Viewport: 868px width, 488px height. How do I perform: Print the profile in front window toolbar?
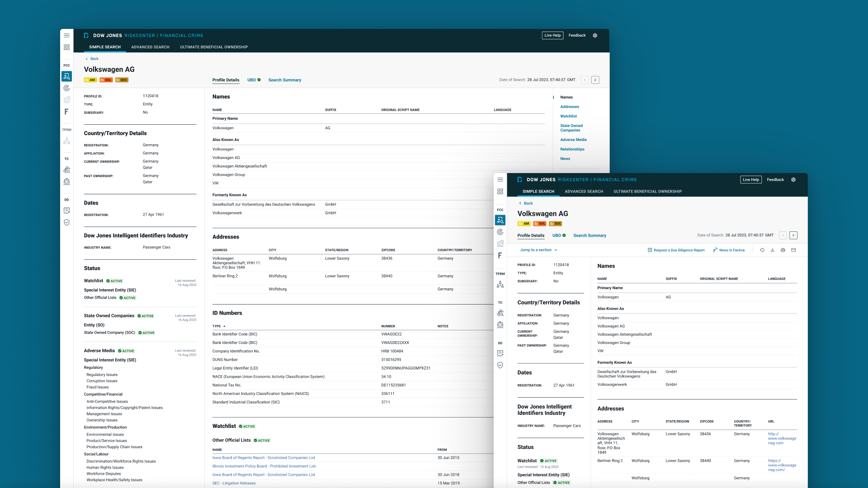(783, 250)
